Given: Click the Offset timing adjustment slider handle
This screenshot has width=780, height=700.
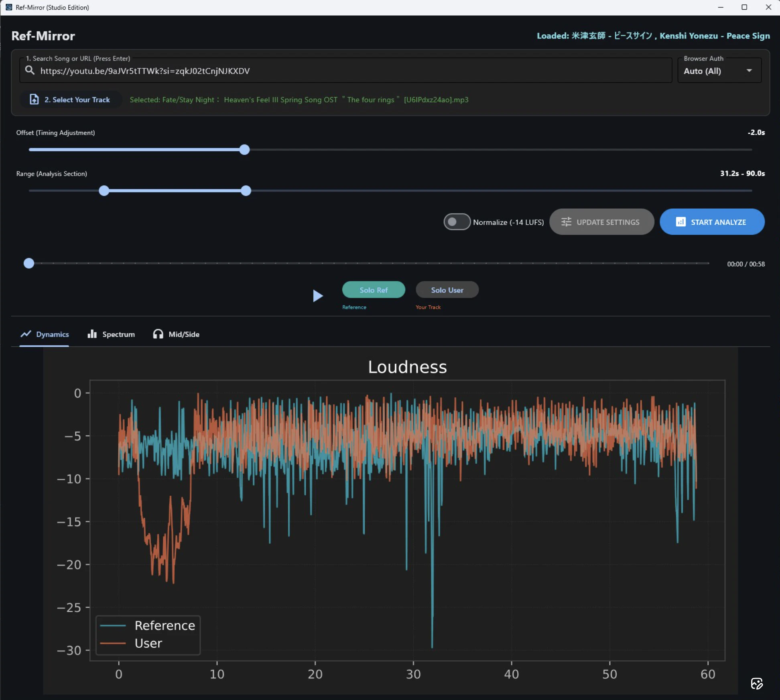Looking at the screenshot, I should 244,150.
